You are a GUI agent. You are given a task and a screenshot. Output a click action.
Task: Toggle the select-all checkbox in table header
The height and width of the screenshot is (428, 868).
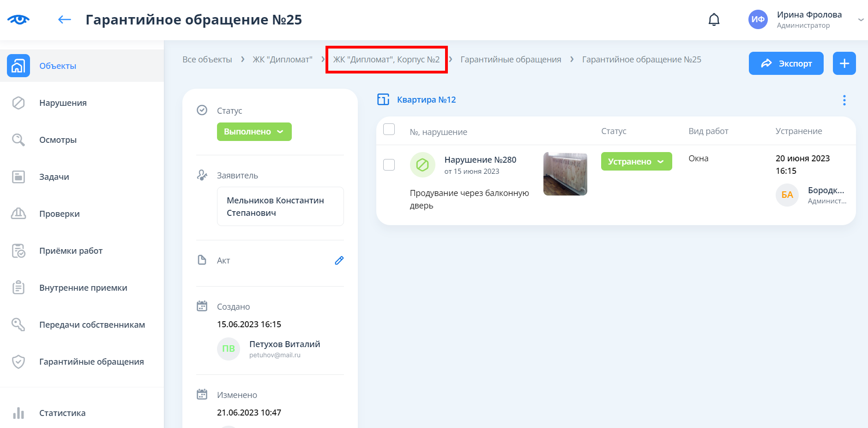click(x=389, y=129)
